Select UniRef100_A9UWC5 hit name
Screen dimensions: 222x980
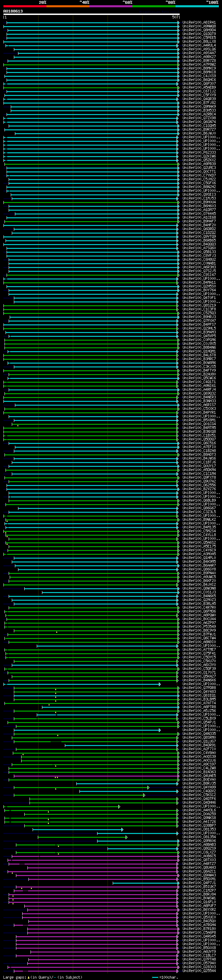pos(199,577)
